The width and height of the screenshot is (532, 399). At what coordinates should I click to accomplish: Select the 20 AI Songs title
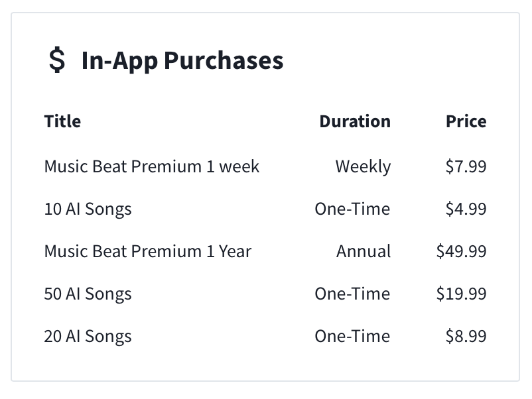point(88,337)
